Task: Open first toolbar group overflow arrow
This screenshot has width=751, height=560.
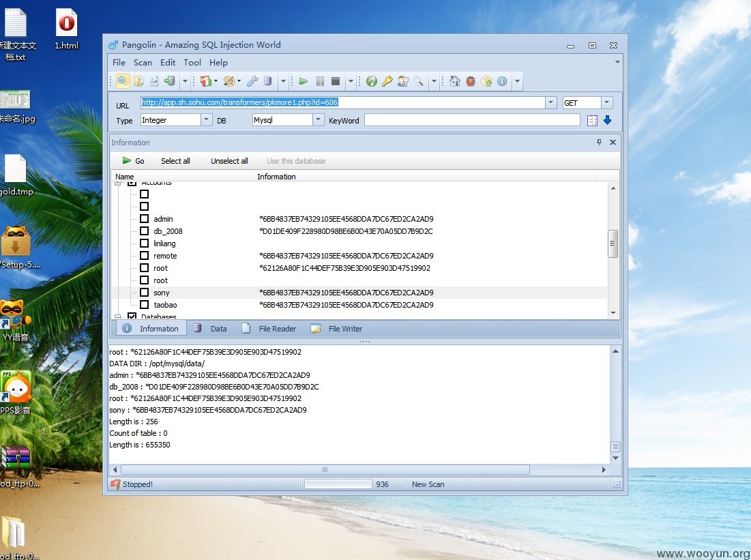Action: click(185, 81)
